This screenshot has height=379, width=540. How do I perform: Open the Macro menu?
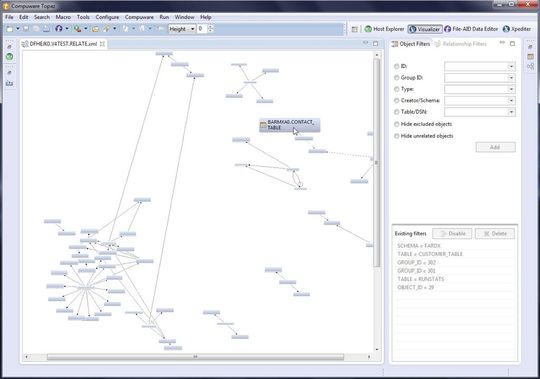63,17
